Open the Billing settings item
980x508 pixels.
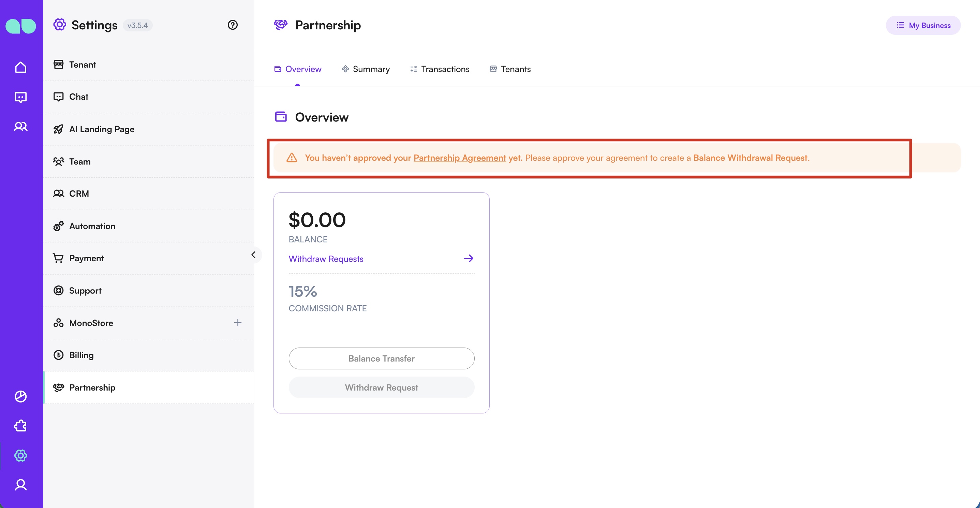(81, 355)
